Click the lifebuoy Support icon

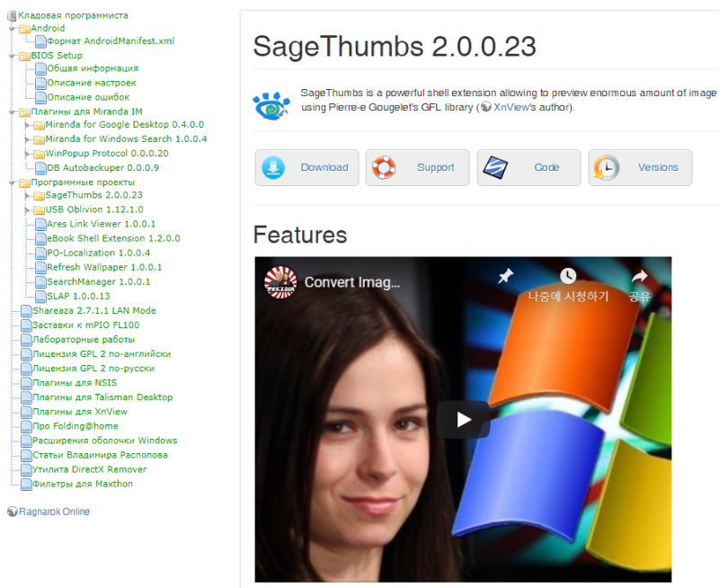click(x=384, y=168)
